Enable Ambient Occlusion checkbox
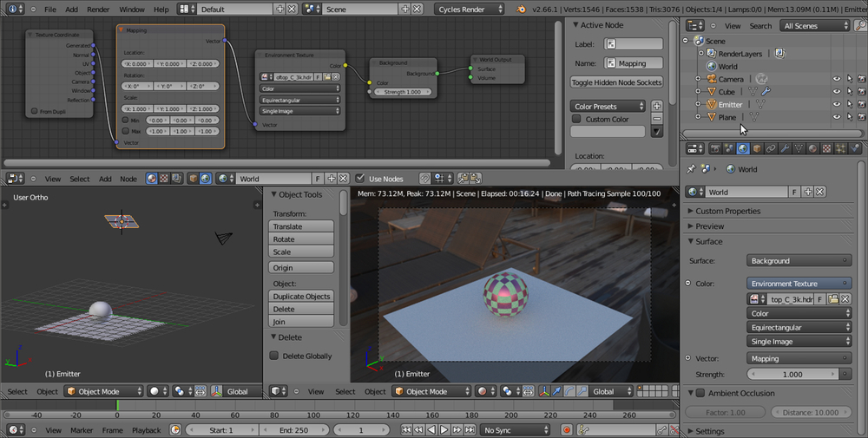The height and width of the screenshot is (438, 868). coord(700,394)
